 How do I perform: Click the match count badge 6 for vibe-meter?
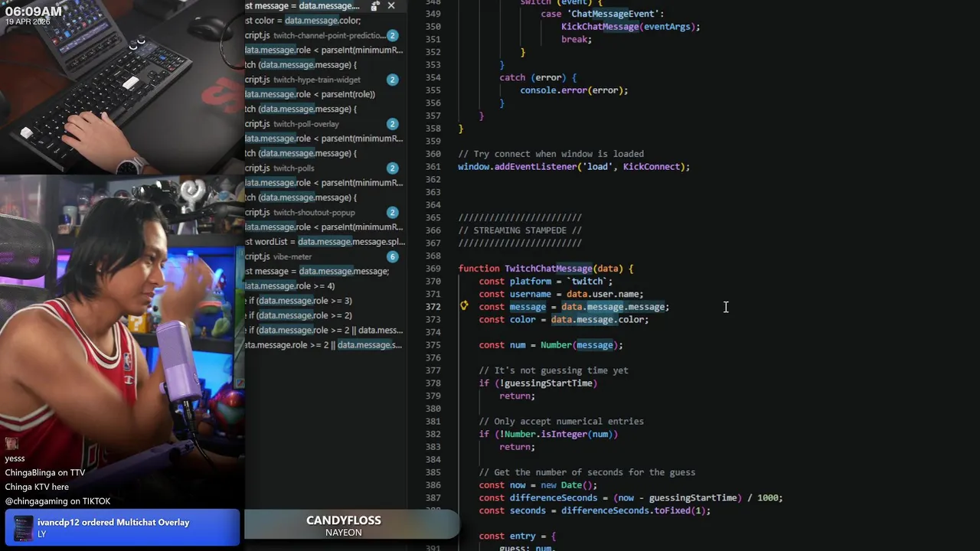pos(392,257)
